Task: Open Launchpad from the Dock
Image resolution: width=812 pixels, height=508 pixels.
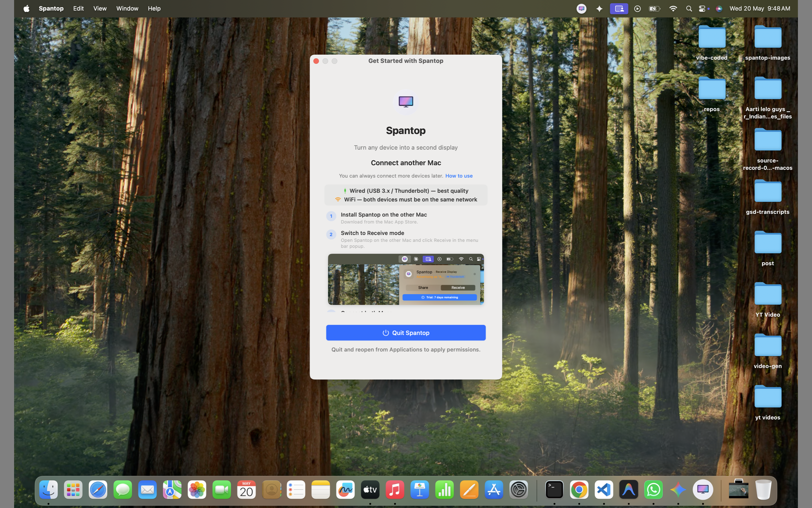Action: pyautogui.click(x=73, y=490)
